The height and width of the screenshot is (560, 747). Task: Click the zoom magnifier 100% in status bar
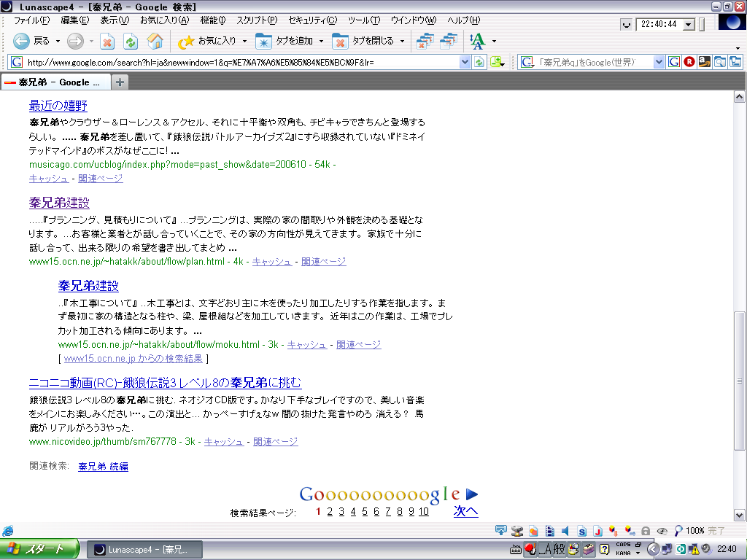point(689,531)
